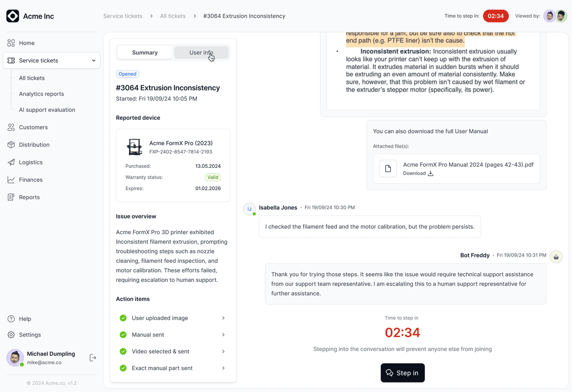The image size is (572, 392).
Task: Click the download icon under the manual PDF
Action: pos(431,174)
